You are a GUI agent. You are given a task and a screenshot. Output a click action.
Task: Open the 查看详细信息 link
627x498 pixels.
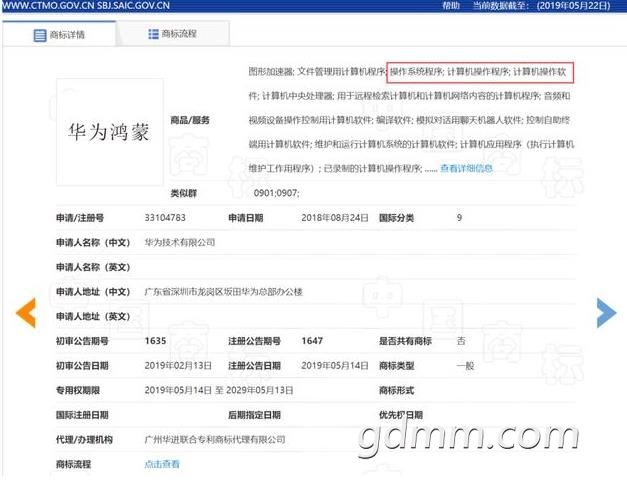point(466,168)
